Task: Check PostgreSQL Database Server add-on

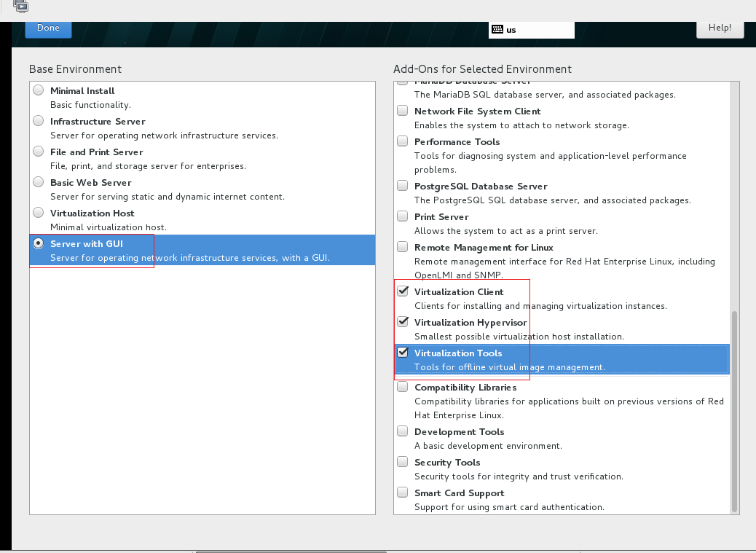Action: [402, 185]
